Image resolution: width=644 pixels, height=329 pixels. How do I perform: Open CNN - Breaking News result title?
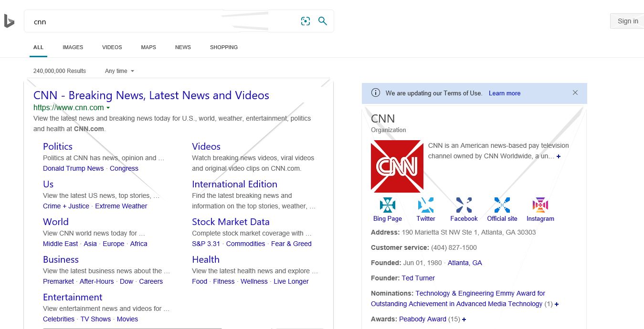click(151, 95)
